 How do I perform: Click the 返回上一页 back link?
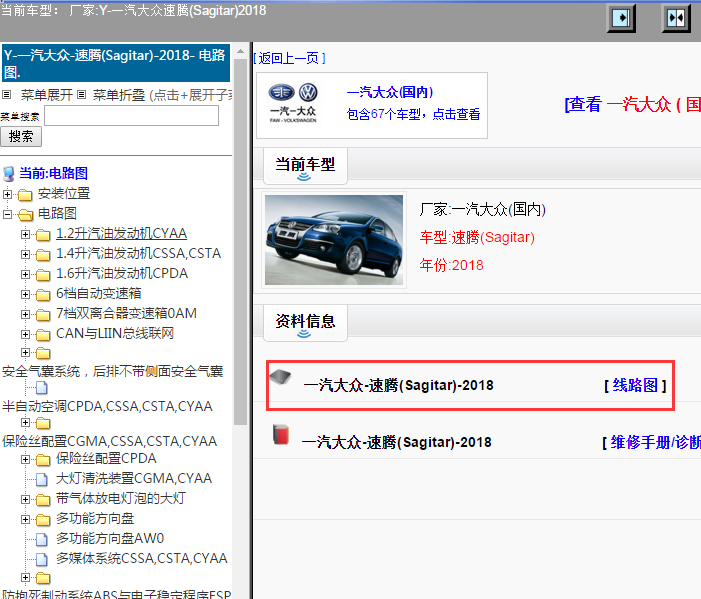(289, 58)
